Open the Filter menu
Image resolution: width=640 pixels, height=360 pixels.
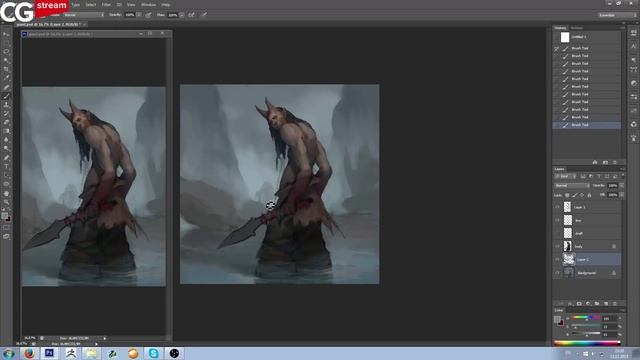(106, 4)
